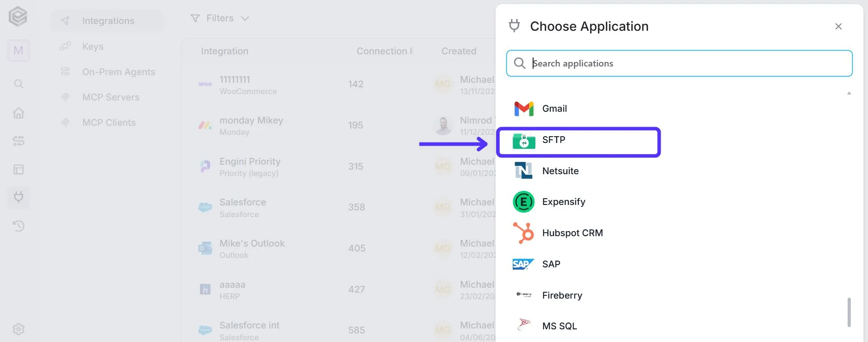Open the history clock icon in sidebar
This screenshot has height=342, width=868.
(19, 226)
